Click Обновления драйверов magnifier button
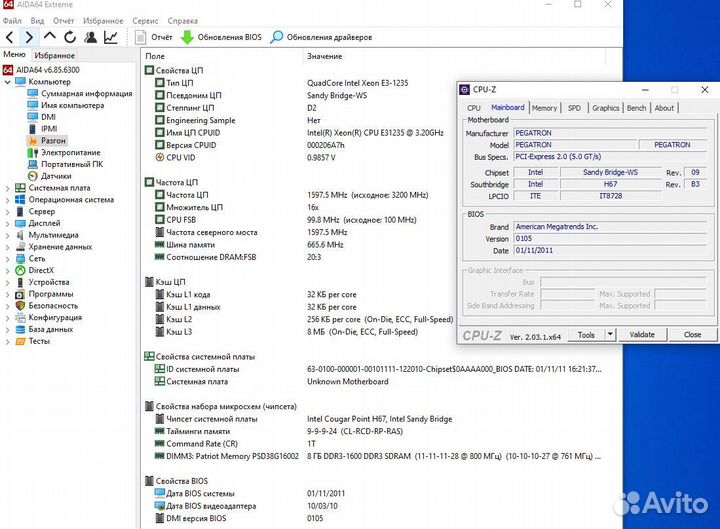Image resolution: width=720 pixels, height=529 pixels. pyautogui.click(x=321, y=37)
